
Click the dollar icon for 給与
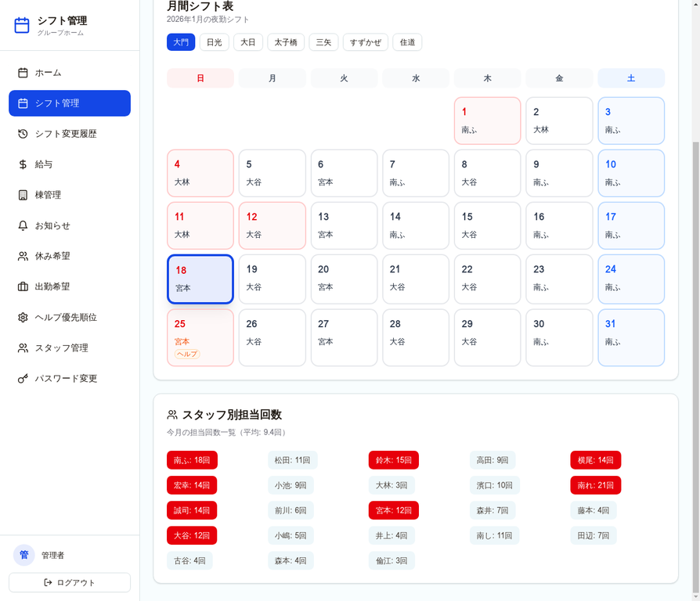click(23, 164)
